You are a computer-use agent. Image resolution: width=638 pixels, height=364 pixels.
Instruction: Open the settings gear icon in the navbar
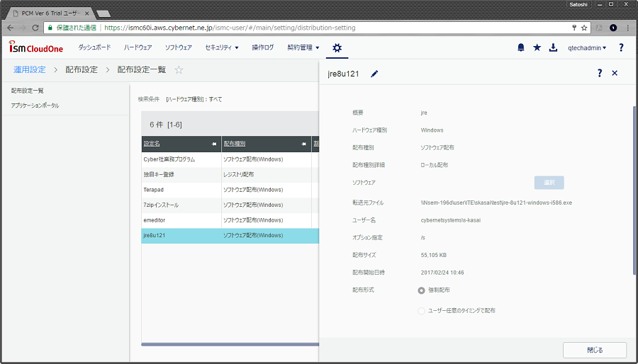[337, 48]
